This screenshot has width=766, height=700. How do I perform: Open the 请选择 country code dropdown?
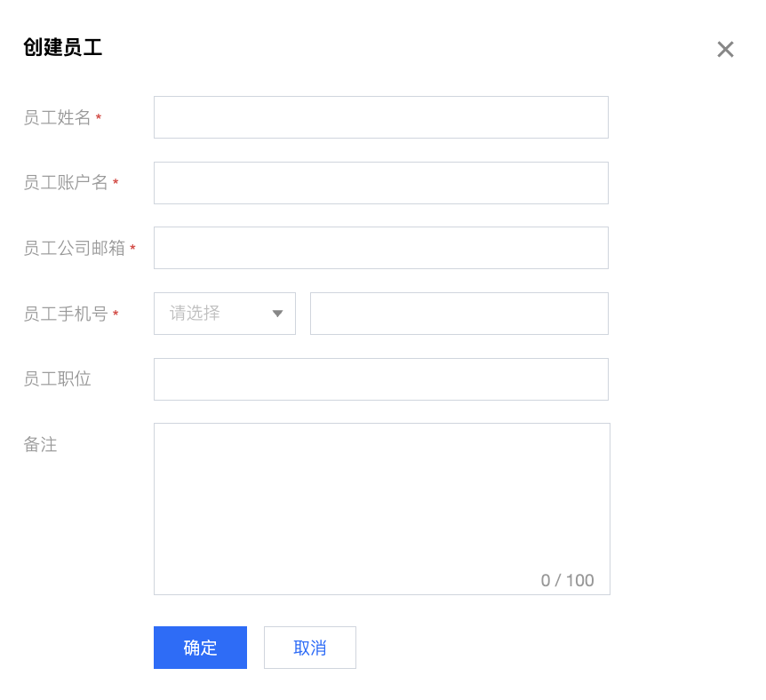[x=224, y=314]
